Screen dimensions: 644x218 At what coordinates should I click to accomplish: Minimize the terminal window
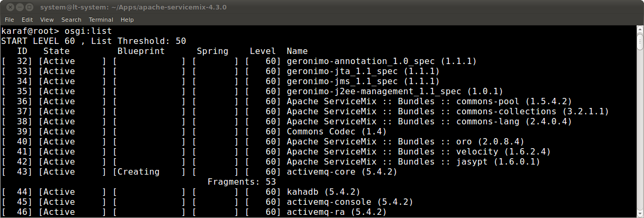[x=19, y=7]
